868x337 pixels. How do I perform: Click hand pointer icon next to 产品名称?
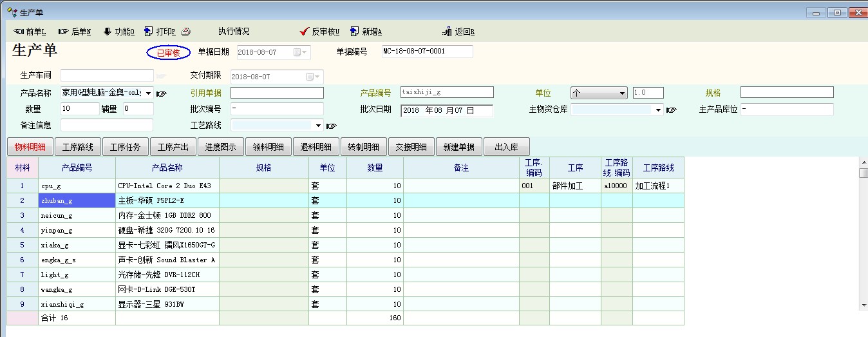(x=161, y=93)
